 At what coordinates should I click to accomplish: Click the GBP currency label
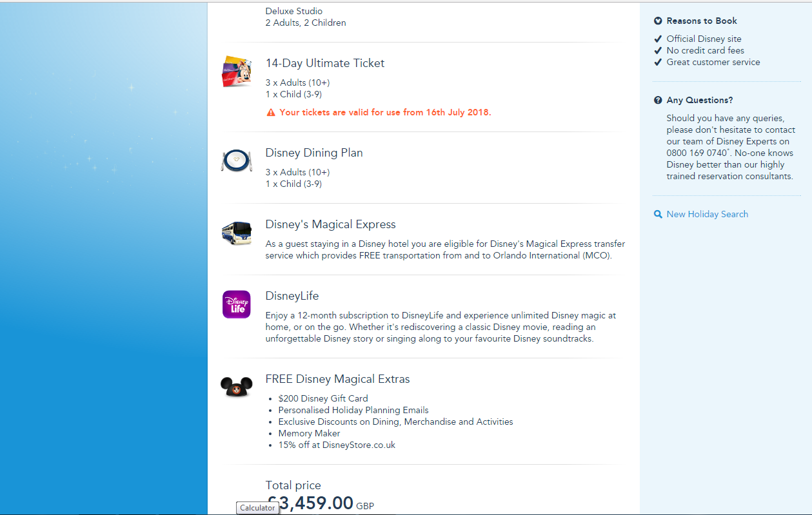(365, 506)
